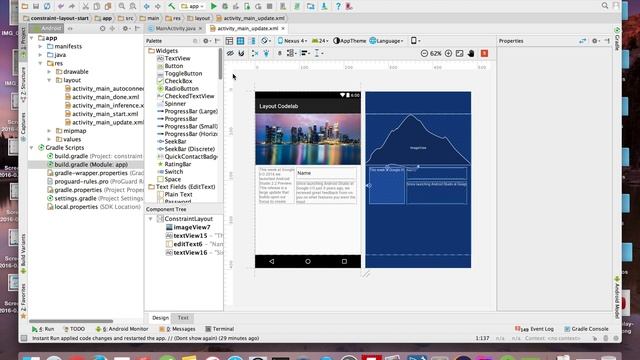Expand the mipmap folder
This screenshot has height=360, width=640.
pos(49,131)
